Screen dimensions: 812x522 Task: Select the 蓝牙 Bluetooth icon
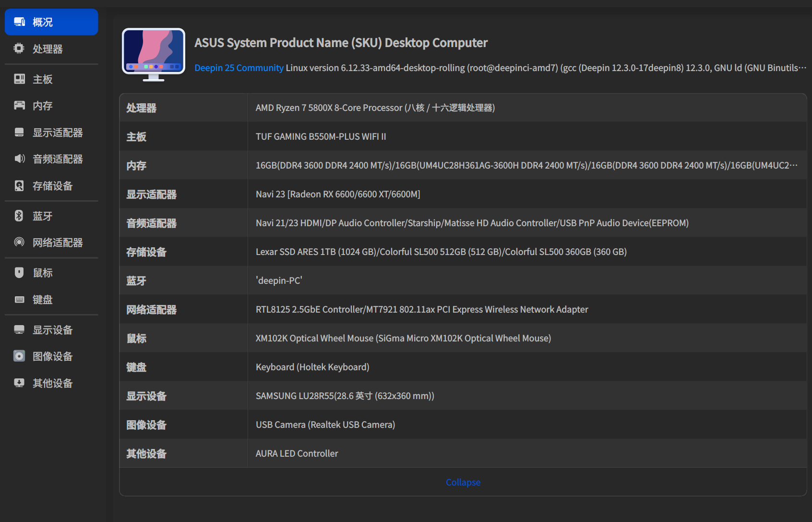coord(19,216)
